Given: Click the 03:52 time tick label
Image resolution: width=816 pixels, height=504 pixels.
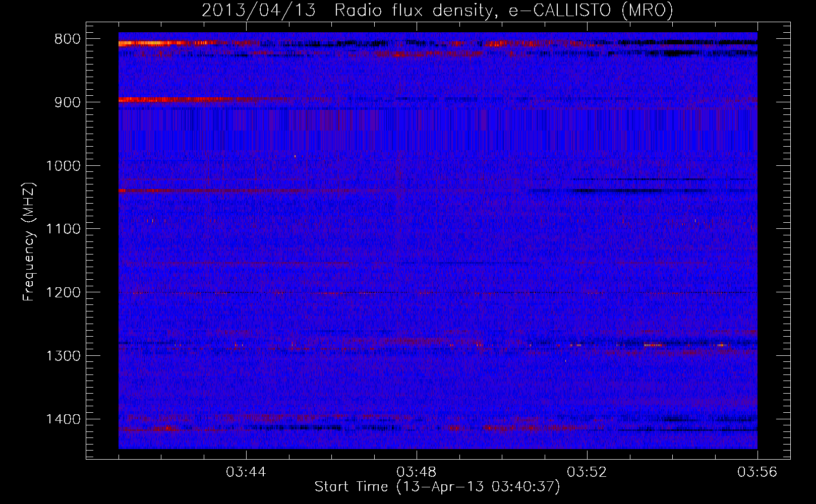Looking at the screenshot, I should 587,472.
